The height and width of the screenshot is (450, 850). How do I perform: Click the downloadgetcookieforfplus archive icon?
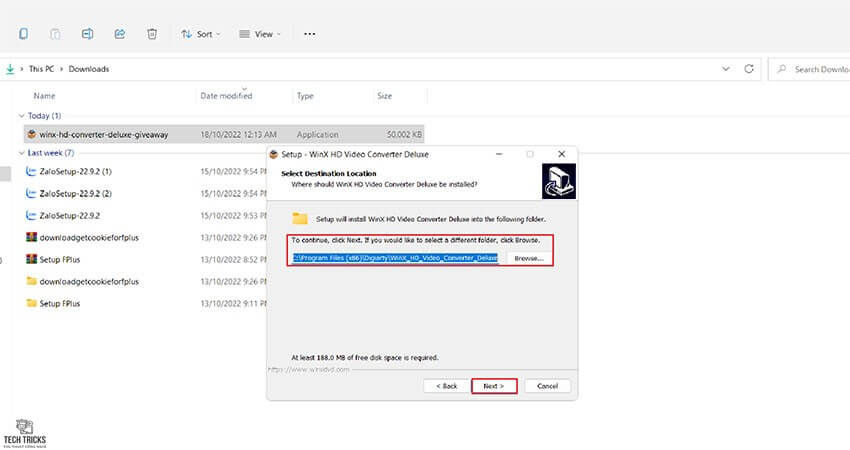31,237
